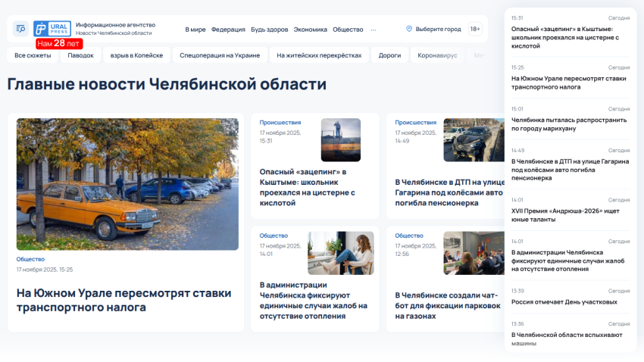The height and width of the screenshot is (362, 644).
Task: Open thumbnail of meeting room photo
Action: 474,253
